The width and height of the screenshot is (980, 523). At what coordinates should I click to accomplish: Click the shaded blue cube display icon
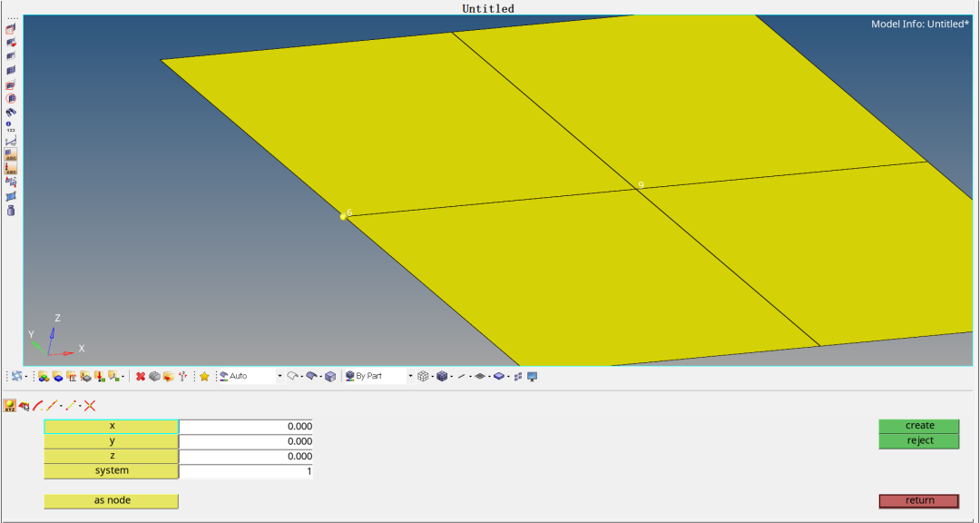[443, 376]
